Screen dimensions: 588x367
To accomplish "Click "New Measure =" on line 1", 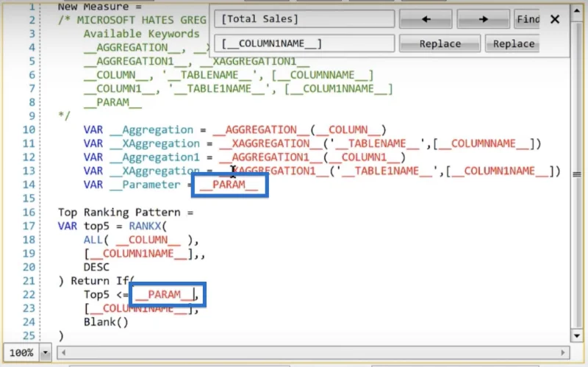I will 100,7.
